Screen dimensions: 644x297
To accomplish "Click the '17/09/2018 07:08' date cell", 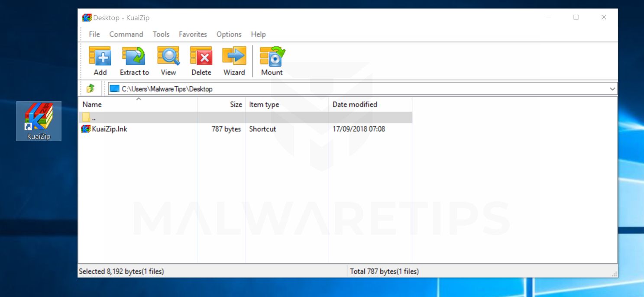I will click(359, 129).
